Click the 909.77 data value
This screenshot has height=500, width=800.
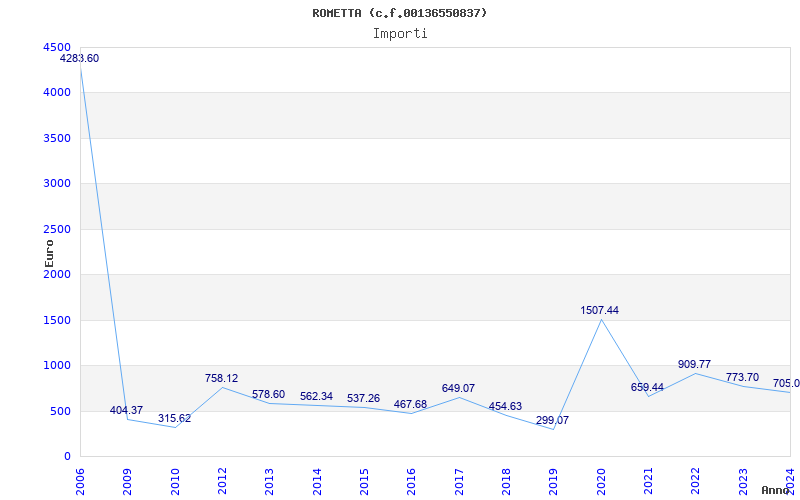(x=694, y=364)
